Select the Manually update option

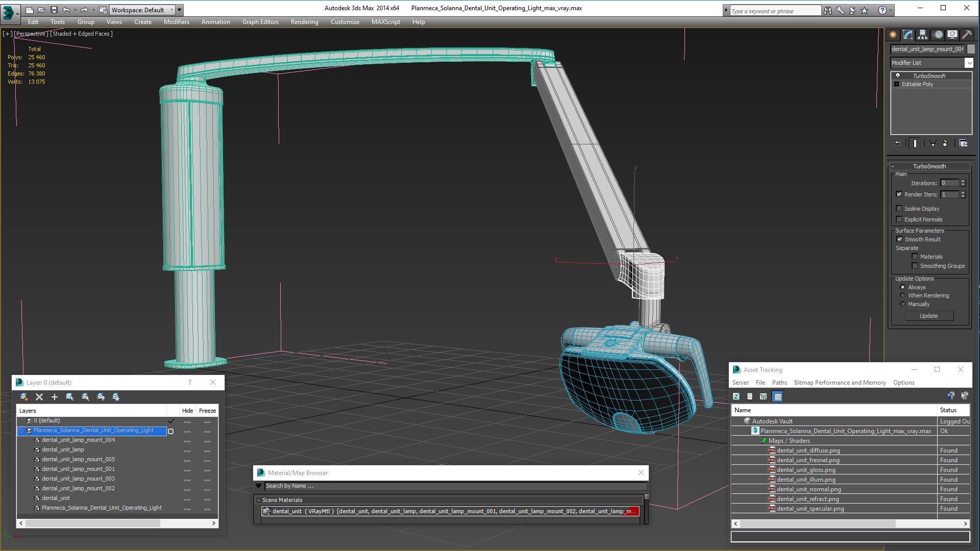(903, 304)
